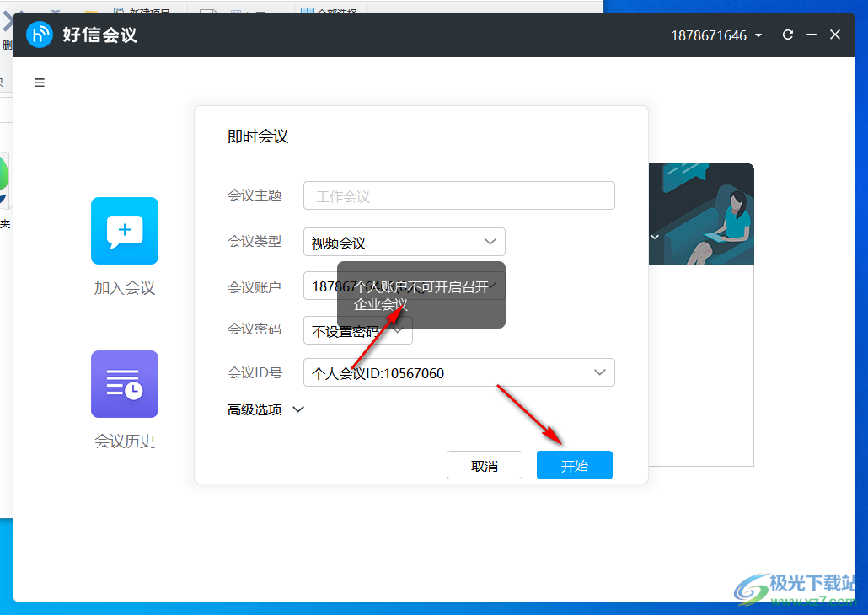Minimize the 好信会议 window
The image size is (868, 615).
coord(812,35)
